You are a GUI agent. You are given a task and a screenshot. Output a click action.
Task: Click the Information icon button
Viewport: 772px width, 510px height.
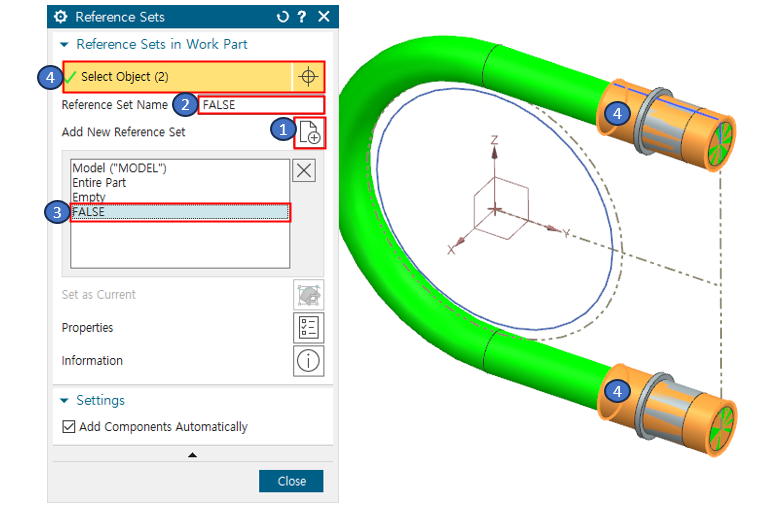[308, 361]
